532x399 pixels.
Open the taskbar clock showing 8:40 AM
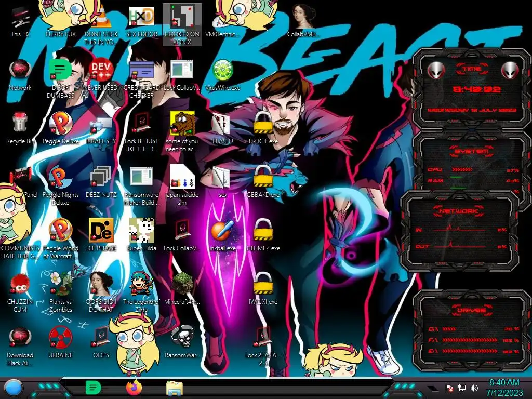click(504, 388)
